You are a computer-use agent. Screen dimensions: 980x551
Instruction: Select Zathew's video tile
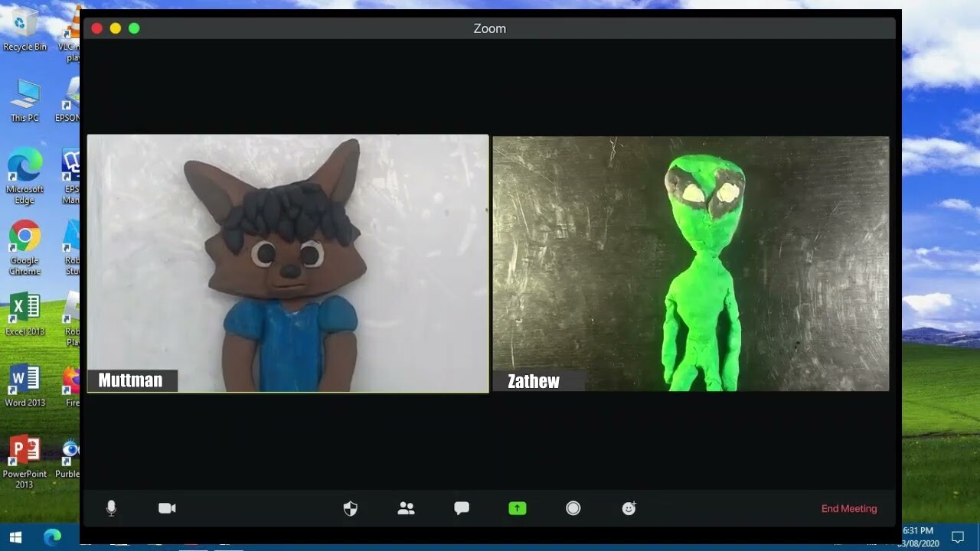point(691,263)
